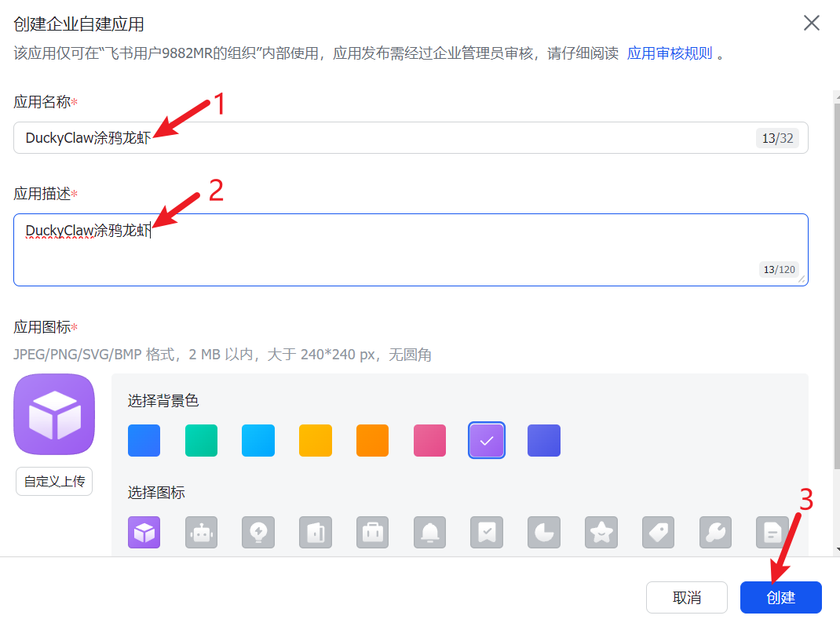Choose the wrench tool icon
This screenshot has height=630, width=840.
tap(715, 532)
